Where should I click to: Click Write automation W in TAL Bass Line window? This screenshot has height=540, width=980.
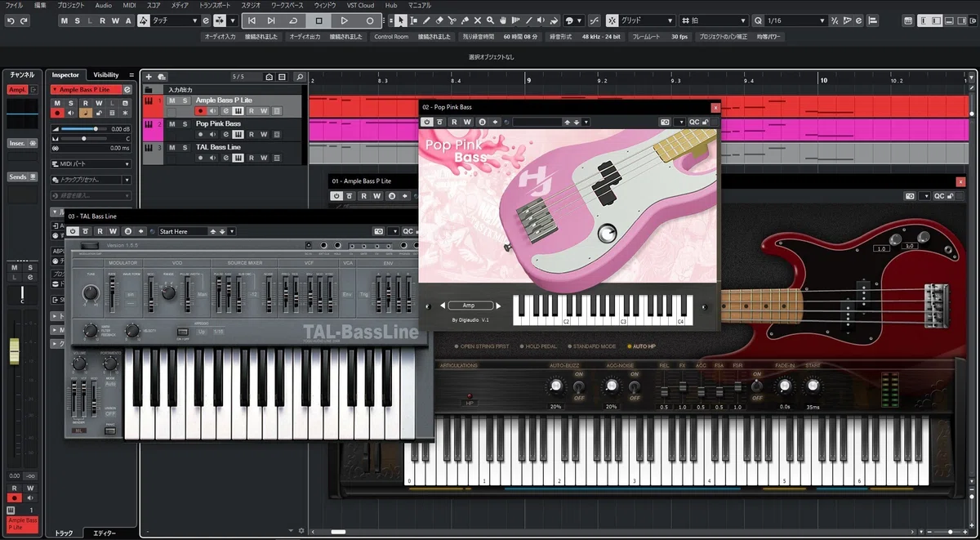point(114,231)
